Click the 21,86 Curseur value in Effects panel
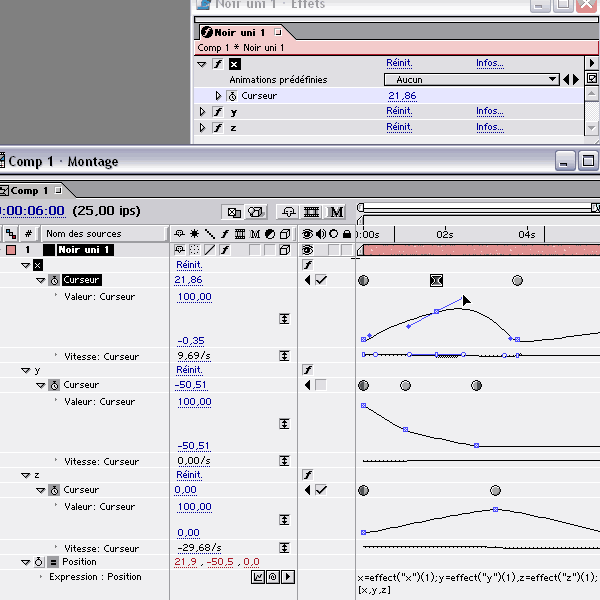Viewport: 600px width, 600px height. (x=402, y=96)
